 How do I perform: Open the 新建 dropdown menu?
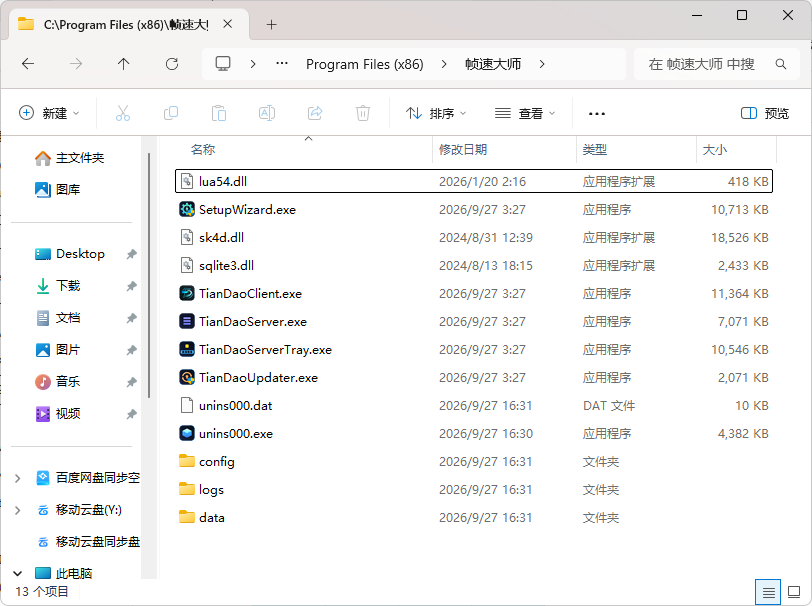pyautogui.click(x=49, y=113)
